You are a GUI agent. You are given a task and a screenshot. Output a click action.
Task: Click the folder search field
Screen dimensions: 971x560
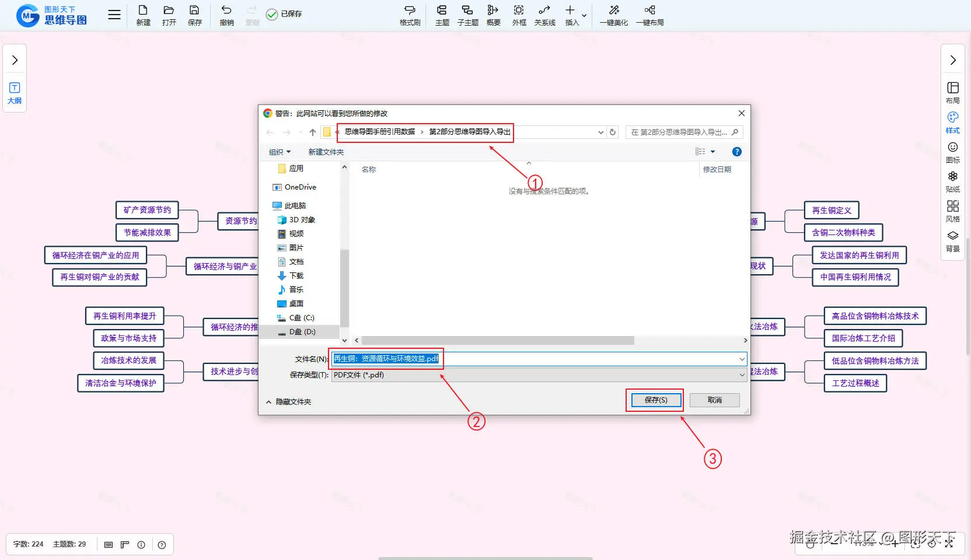(x=684, y=132)
